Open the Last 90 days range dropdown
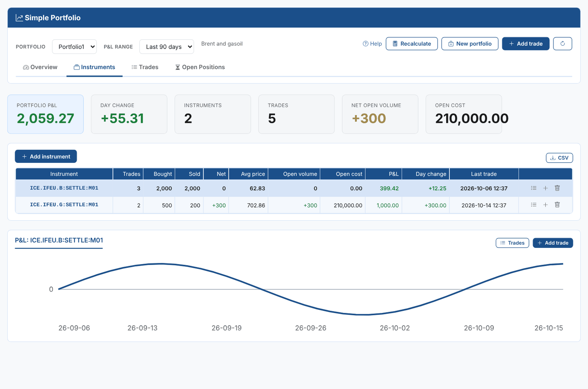This screenshot has height=389, width=588. [167, 47]
